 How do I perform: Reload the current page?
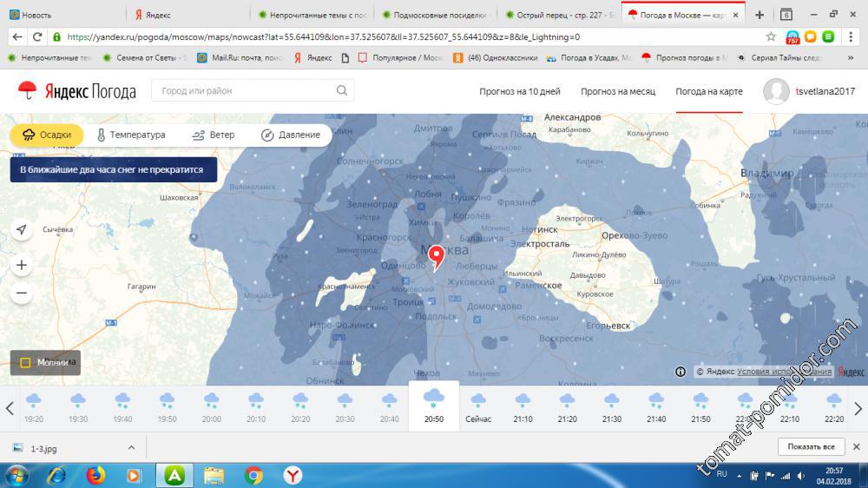click(x=37, y=37)
